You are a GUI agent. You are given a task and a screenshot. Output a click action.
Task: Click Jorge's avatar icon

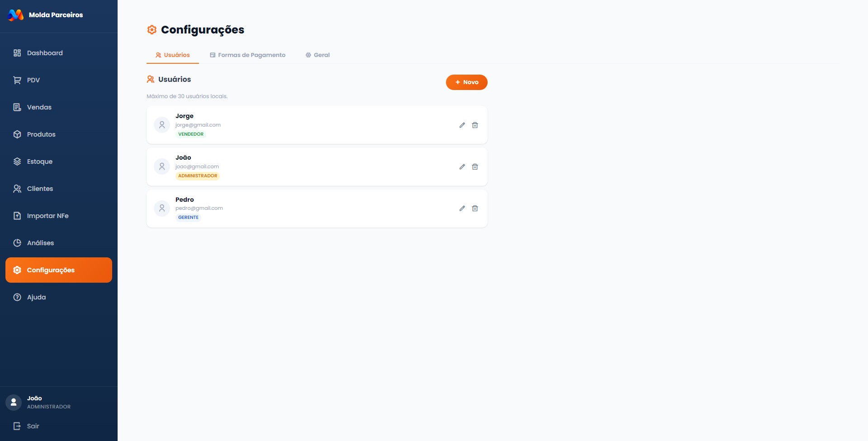pos(162,125)
